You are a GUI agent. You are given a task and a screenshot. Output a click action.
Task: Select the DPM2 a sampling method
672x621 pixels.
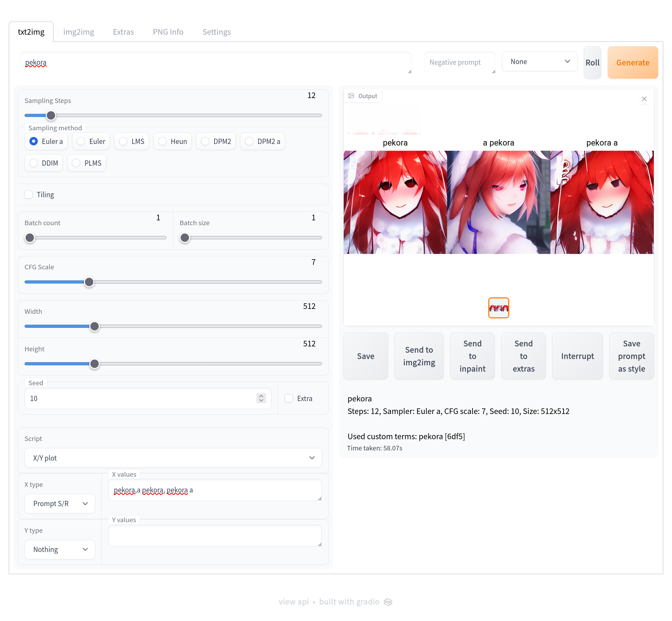pos(249,141)
